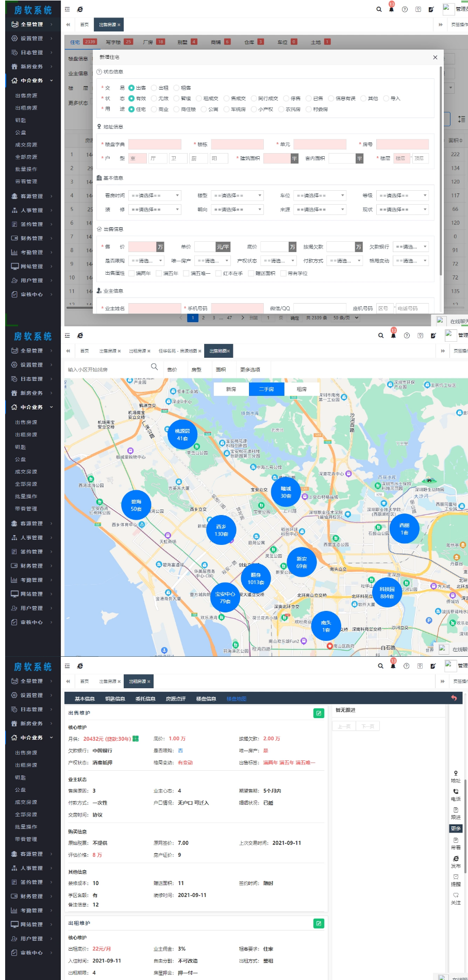Click the 地址 location icon in the right toolbar
468x980 pixels.
[456, 773]
